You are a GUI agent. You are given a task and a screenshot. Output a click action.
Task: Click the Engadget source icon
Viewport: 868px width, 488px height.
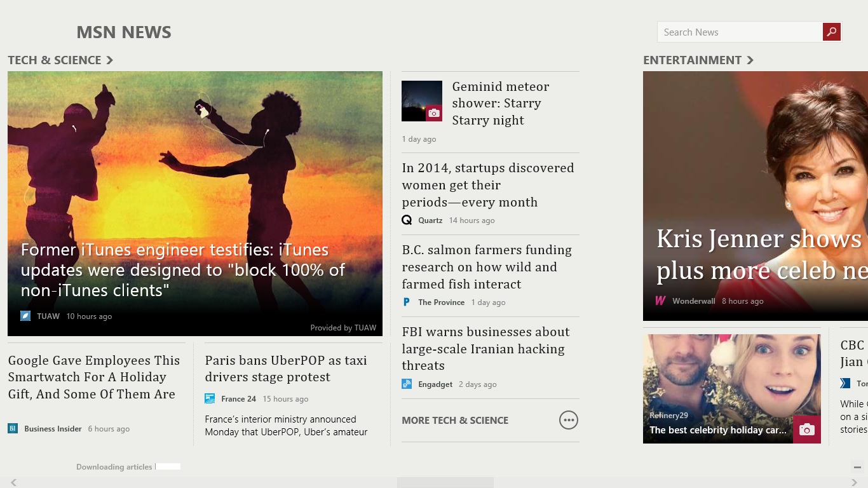tap(407, 384)
